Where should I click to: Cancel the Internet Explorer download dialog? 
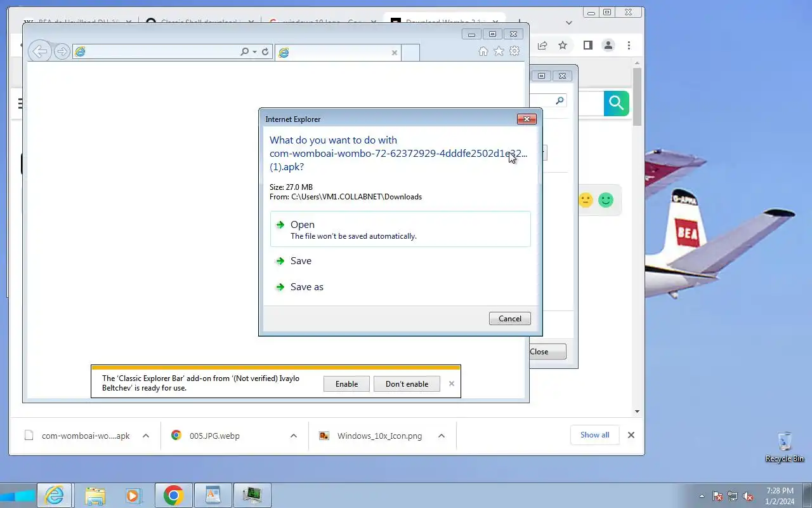(x=510, y=319)
